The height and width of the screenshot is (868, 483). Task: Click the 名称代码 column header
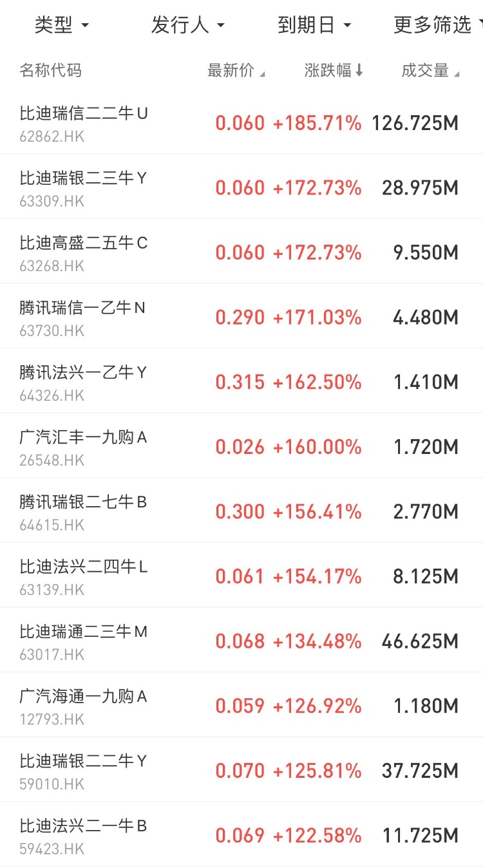point(51,71)
